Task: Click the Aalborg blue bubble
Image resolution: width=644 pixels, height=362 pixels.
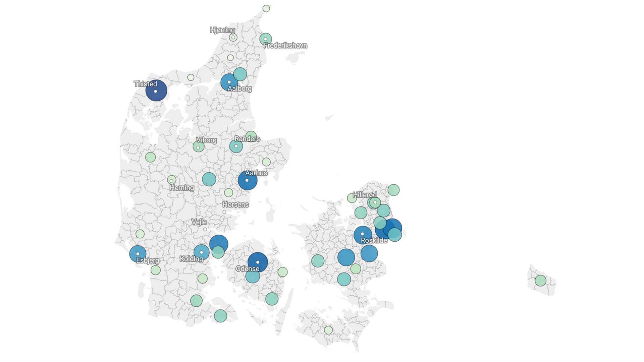Action: coord(229,82)
